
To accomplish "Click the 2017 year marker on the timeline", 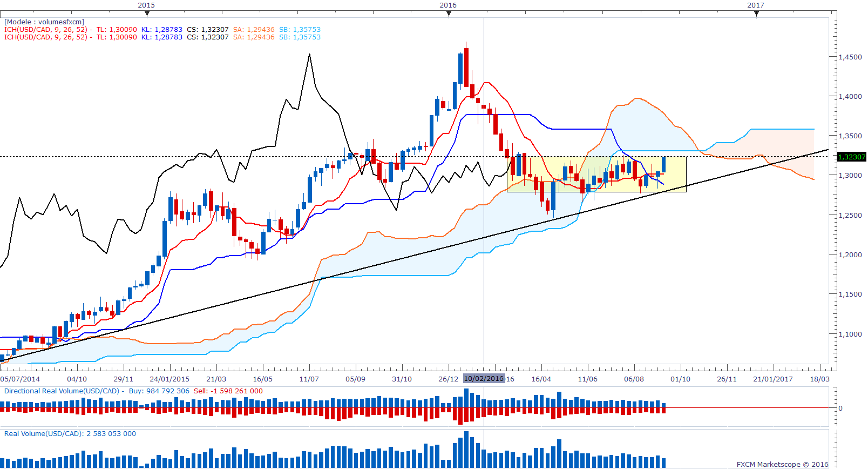I will click(756, 5).
